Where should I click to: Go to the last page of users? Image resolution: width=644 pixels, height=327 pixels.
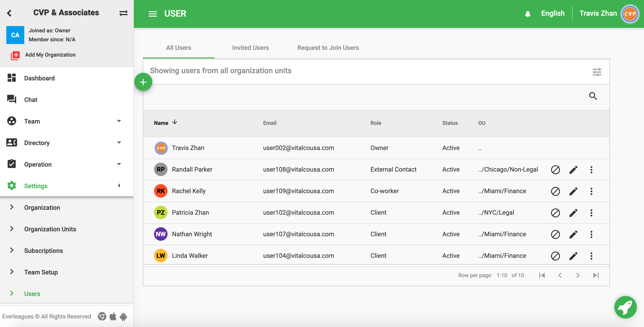click(x=596, y=275)
